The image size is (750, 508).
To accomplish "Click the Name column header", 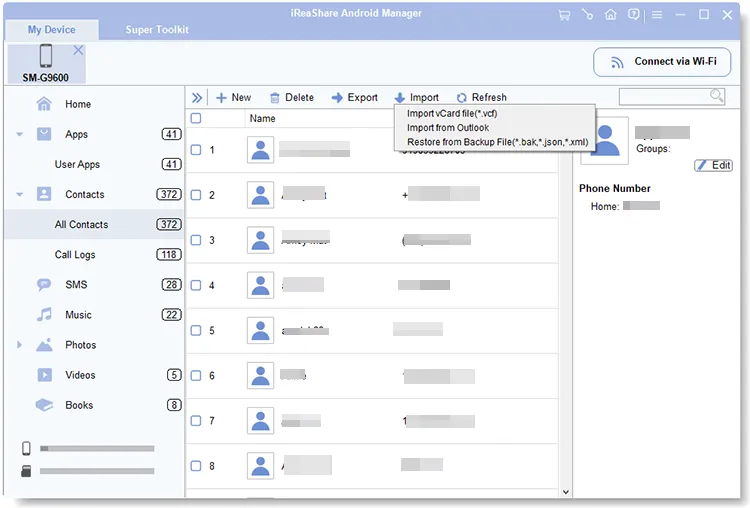I will pyautogui.click(x=263, y=119).
